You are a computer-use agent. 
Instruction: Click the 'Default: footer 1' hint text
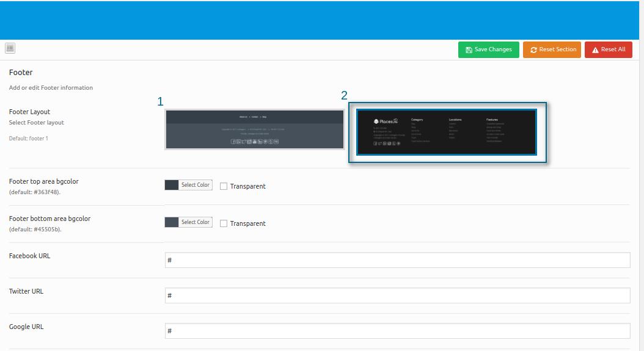pyautogui.click(x=29, y=139)
